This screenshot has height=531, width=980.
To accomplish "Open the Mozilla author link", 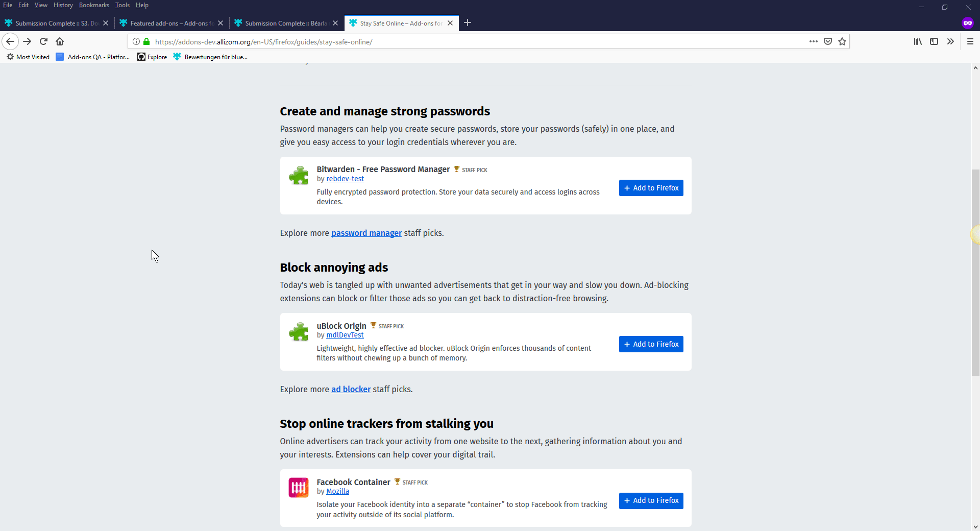I will [x=338, y=491].
